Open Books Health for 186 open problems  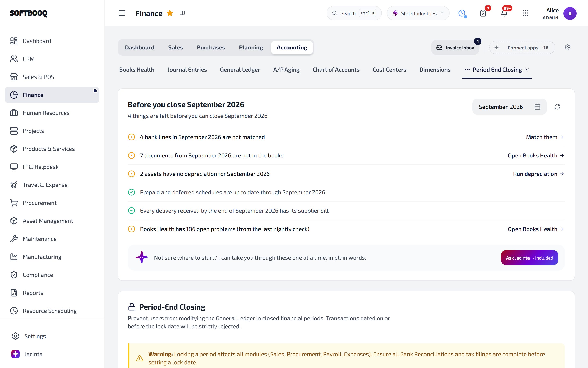pyautogui.click(x=536, y=229)
